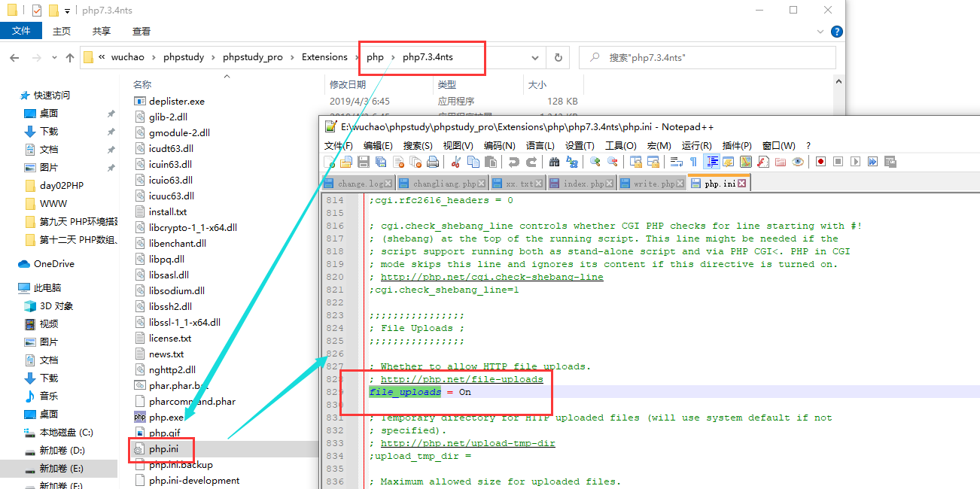980x489 pixels.
Task: Toggle the indent guide toolbar button
Action: [711, 162]
